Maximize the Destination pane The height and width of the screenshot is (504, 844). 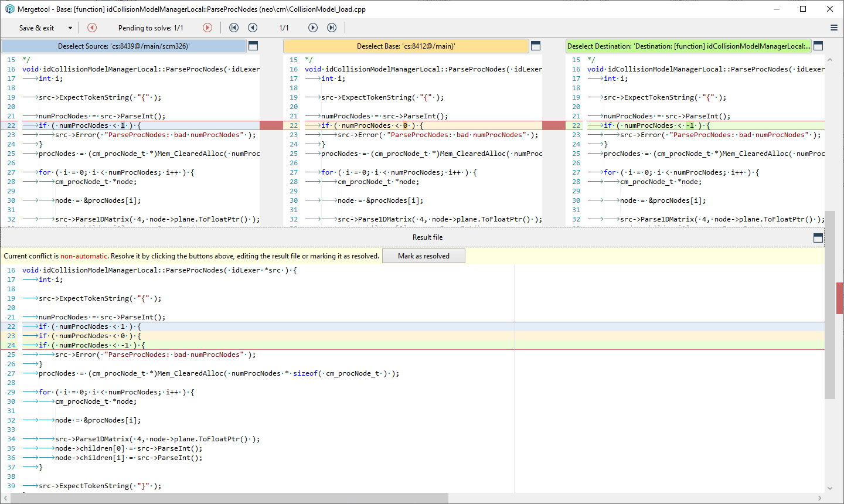tap(818, 46)
